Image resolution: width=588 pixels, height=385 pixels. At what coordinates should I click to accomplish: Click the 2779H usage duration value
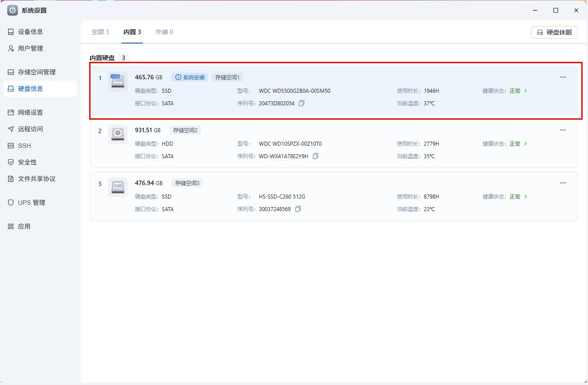[x=432, y=143]
